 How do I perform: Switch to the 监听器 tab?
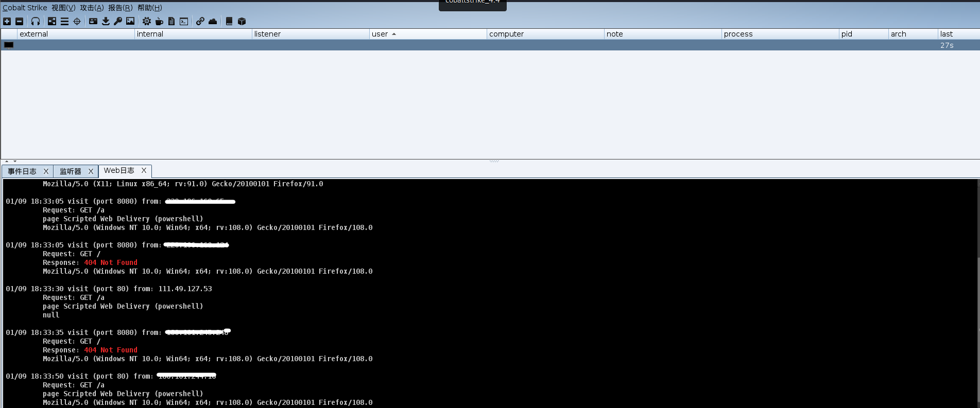(71, 171)
